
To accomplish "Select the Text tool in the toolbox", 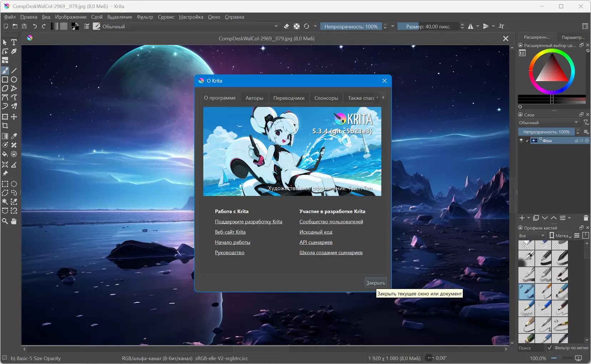I will tap(14, 42).
